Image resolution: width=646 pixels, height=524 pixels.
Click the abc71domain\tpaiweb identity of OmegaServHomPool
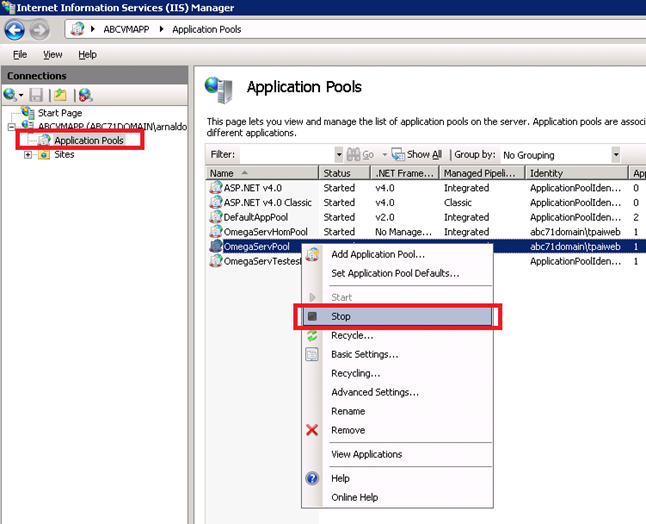575,232
